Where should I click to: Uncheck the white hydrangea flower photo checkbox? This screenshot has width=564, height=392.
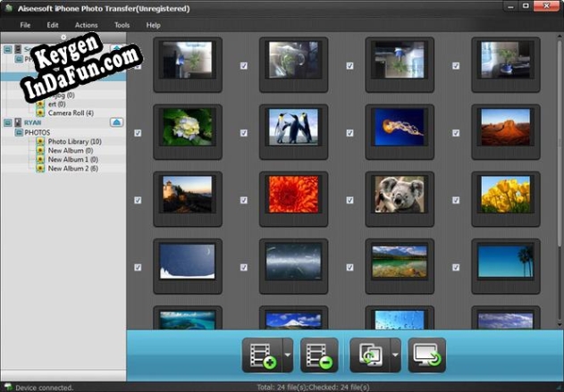[x=138, y=133]
